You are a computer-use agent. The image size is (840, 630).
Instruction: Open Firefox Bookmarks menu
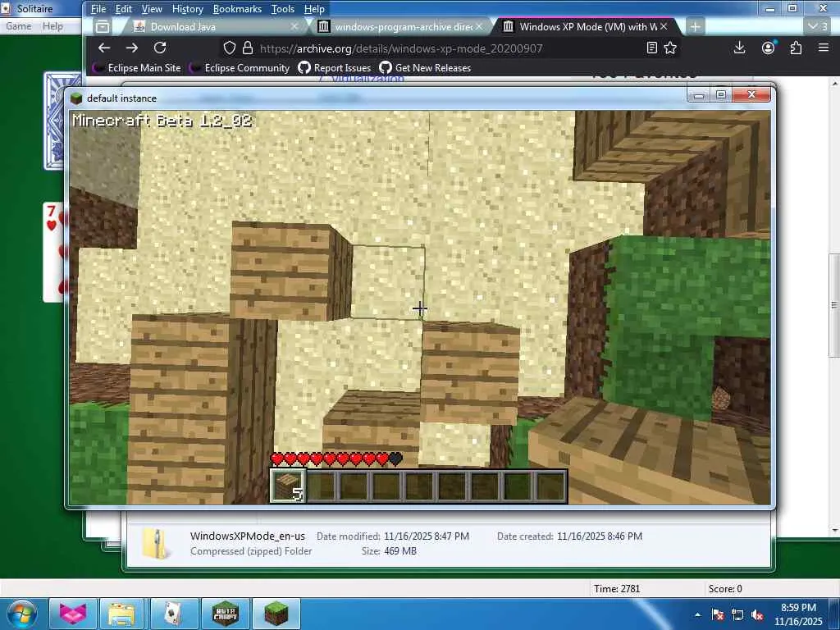tap(237, 9)
